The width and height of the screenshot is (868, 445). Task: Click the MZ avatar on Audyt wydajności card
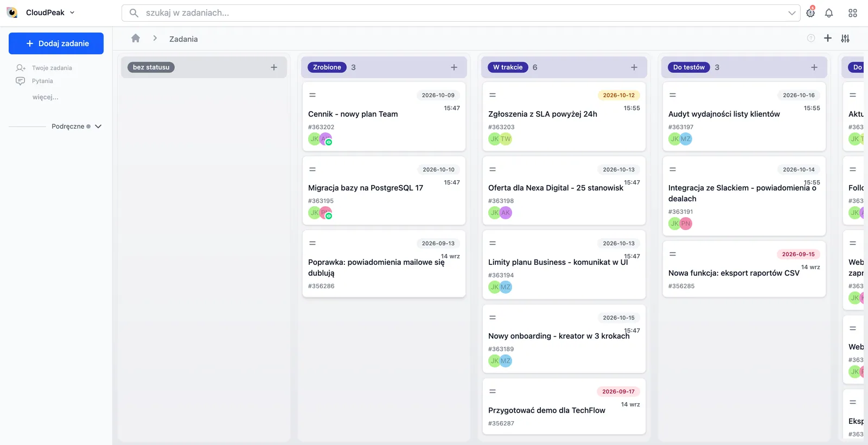[x=686, y=139]
